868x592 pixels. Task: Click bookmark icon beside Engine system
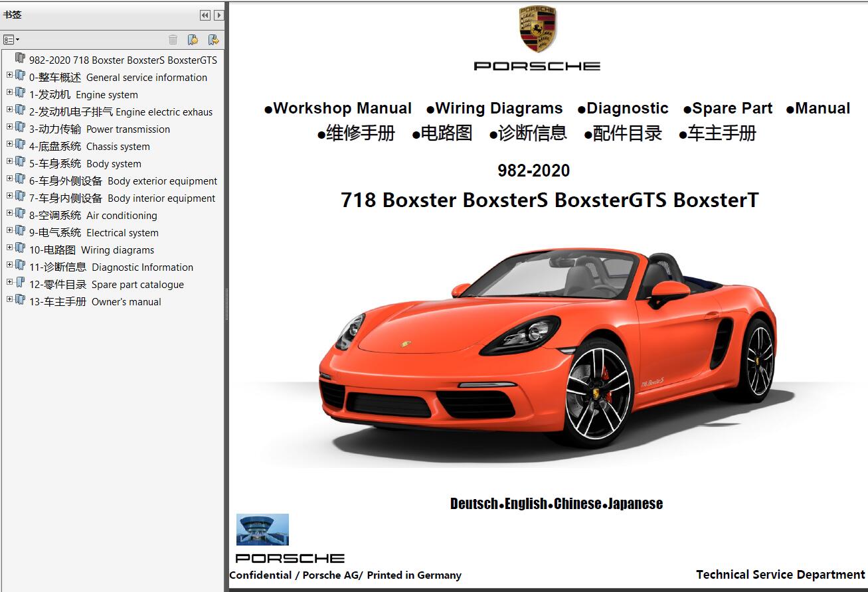[20, 93]
